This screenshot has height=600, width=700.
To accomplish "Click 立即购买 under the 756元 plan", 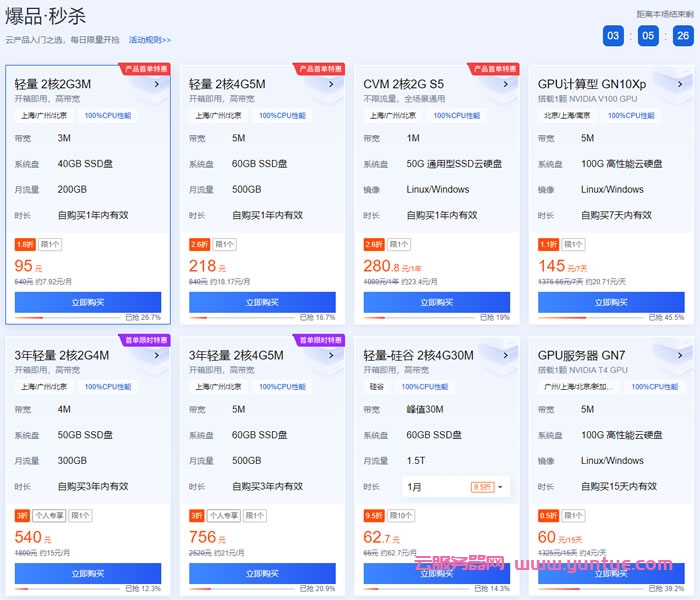I will pyautogui.click(x=262, y=574).
